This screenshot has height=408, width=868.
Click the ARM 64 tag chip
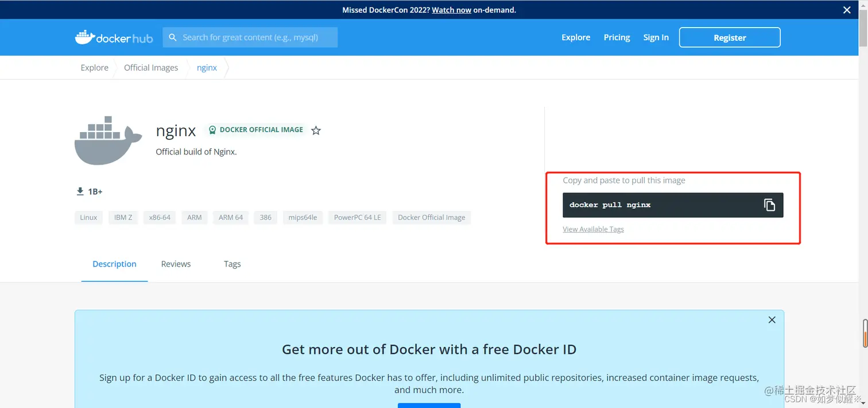tap(231, 218)
